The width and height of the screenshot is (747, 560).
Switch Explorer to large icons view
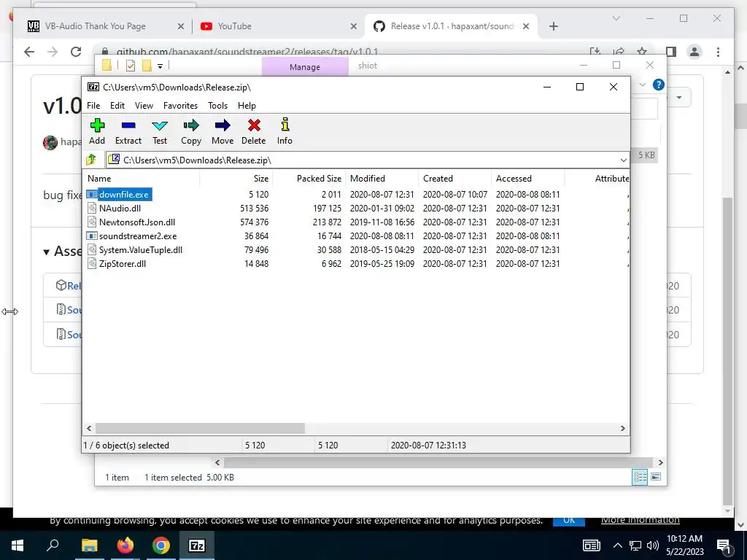click(656, 477)
